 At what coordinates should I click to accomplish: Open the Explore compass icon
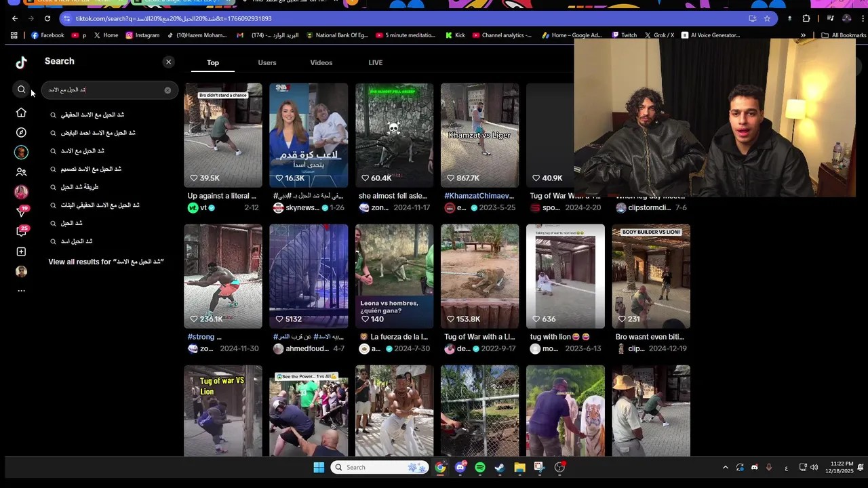pos(21,133)
